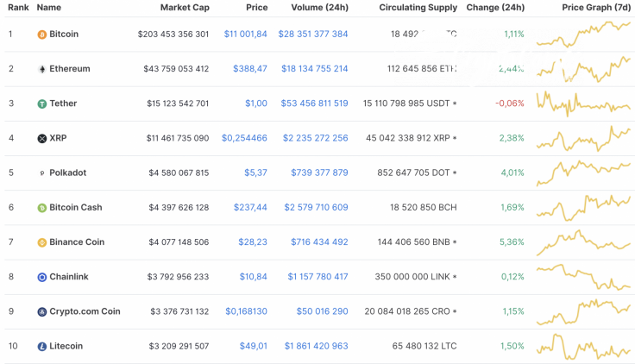Viewport: 635px width, 364px height.
Task: Open Tether 7-day price graph
Action: click(x=583, y=104)
